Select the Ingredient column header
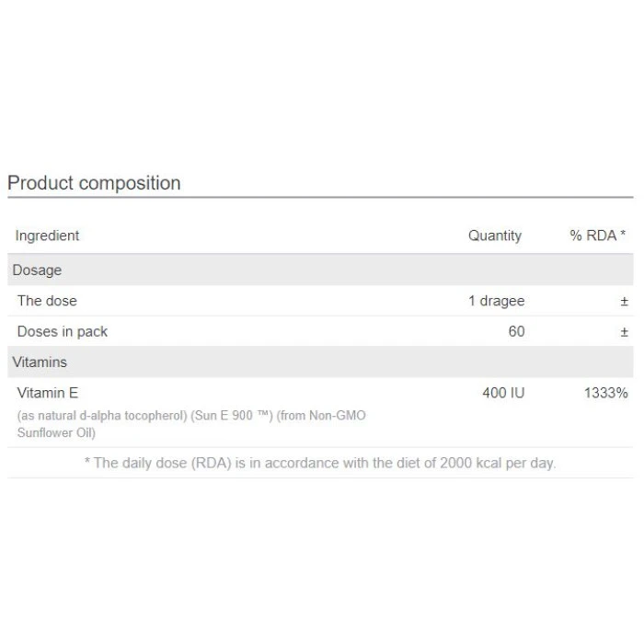 coord(47,236)
